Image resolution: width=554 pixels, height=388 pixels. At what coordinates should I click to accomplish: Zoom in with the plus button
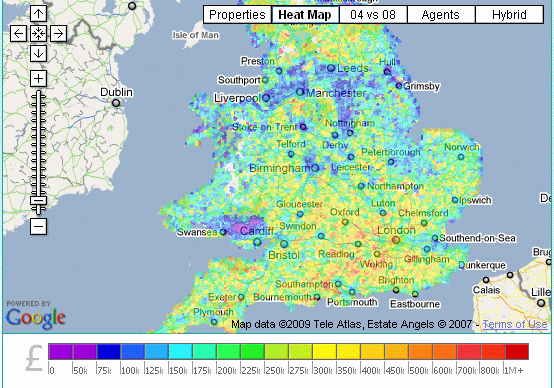click(x=38, y=78)
